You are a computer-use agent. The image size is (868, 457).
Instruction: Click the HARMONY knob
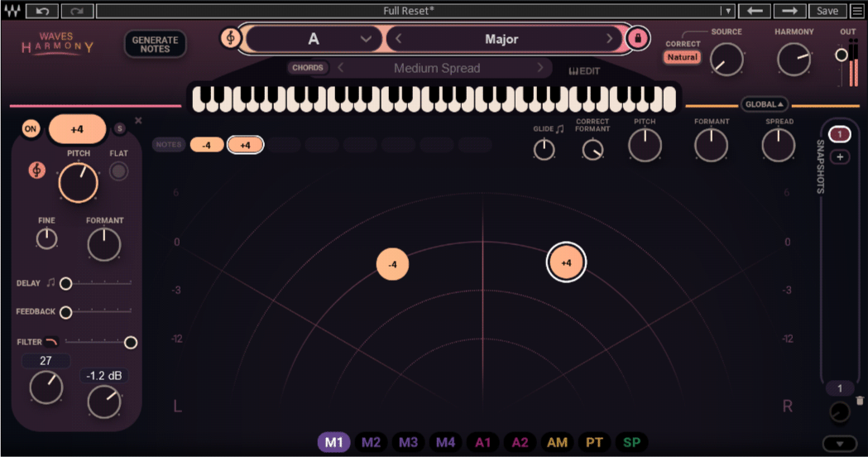click(x=794, y=60)
